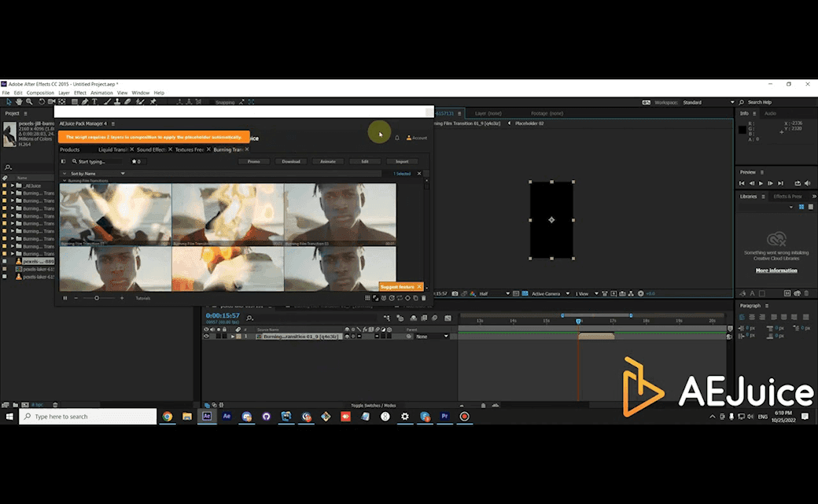This screenshot has height=504, width=818.
Task: Align paragraph text left
Action: [742, 317]
